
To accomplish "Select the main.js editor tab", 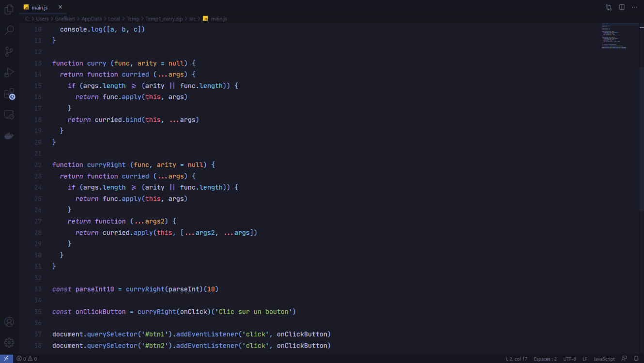I will point(39,7).
